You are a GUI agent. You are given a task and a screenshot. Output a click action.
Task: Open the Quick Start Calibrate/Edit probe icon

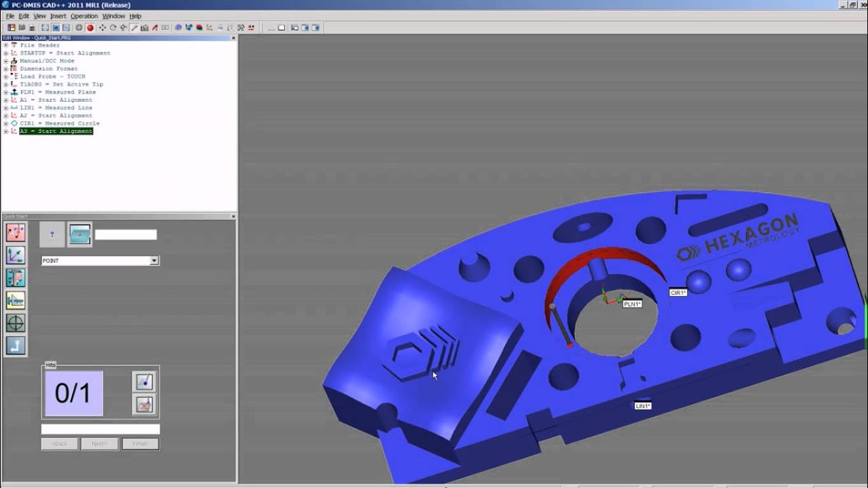pyautogui.click(x=16, y=278)
